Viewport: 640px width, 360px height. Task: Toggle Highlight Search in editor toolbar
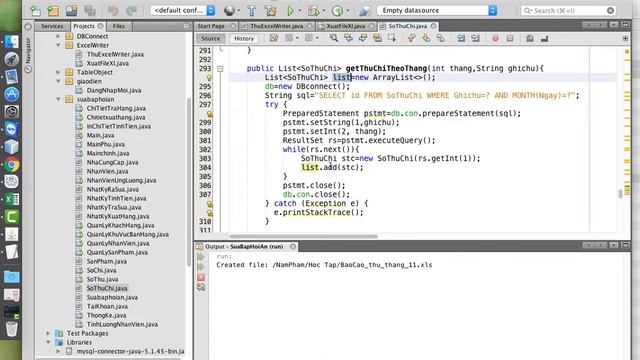click(x=378, y=38)
